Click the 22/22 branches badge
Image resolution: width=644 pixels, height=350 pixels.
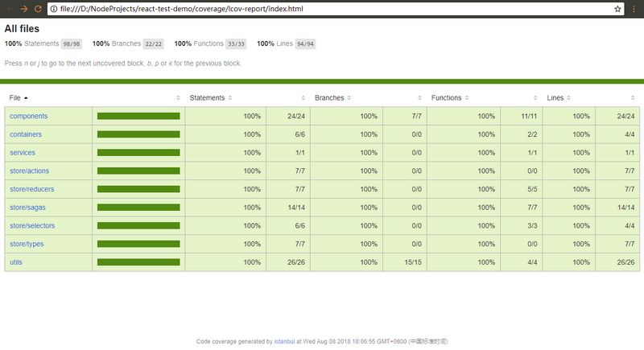coord(154,44)
